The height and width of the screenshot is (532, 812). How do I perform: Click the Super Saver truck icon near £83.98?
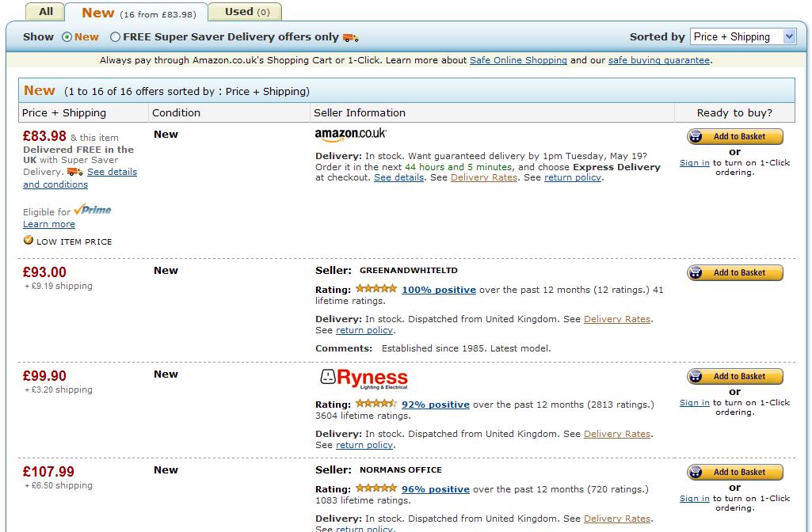click(x=75, y=171)
